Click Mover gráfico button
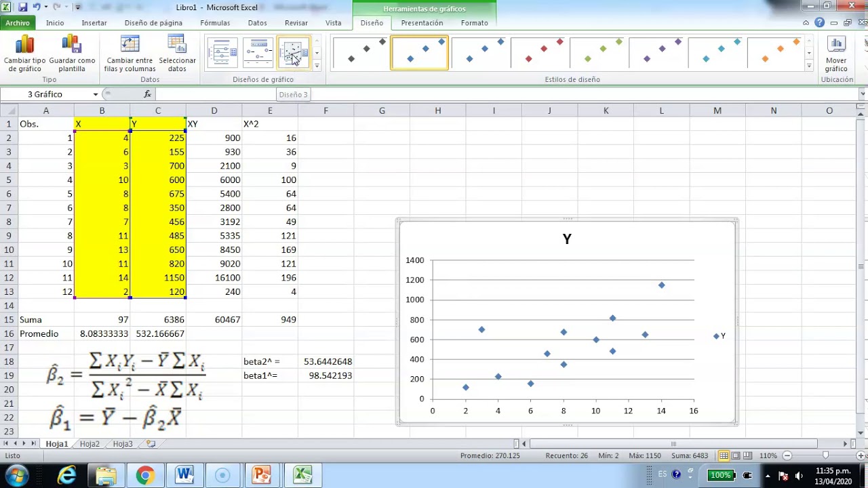This screenshot has width=868, height=488. 836,54
